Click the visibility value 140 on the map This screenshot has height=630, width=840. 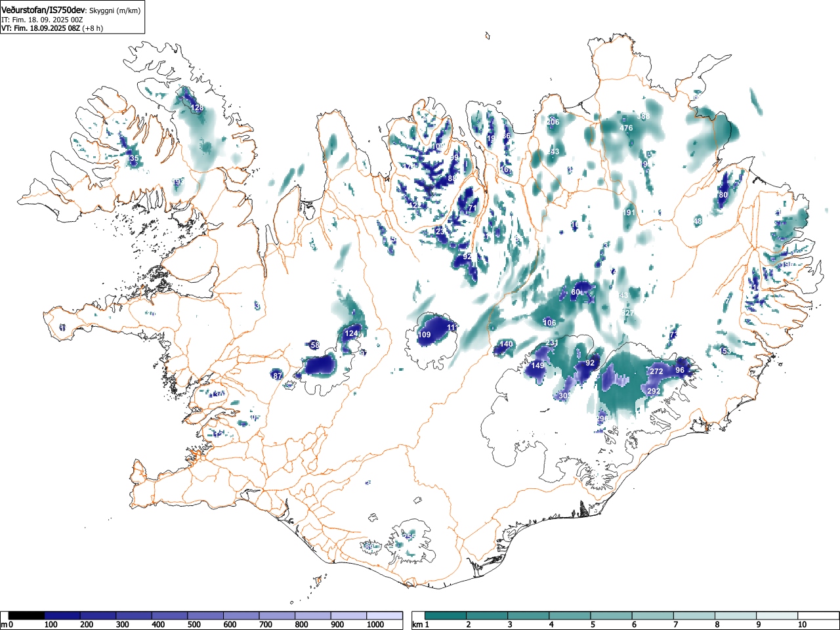[507, 344]
